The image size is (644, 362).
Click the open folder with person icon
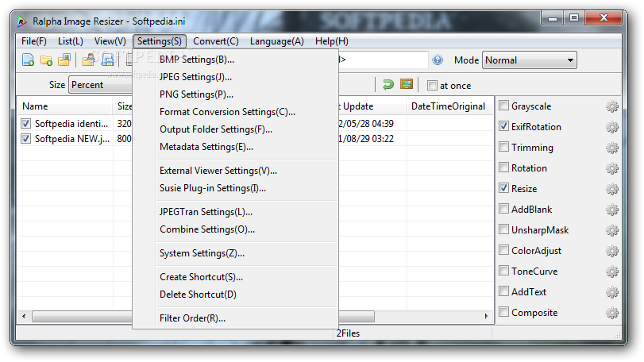click(x=89, y=60)
